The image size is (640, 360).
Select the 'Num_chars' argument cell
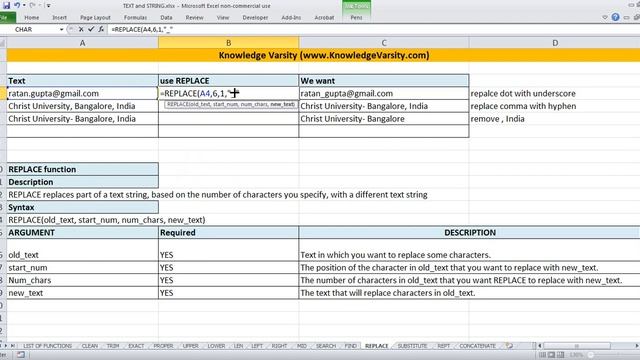pyautogui.click(x=82, y=280)
